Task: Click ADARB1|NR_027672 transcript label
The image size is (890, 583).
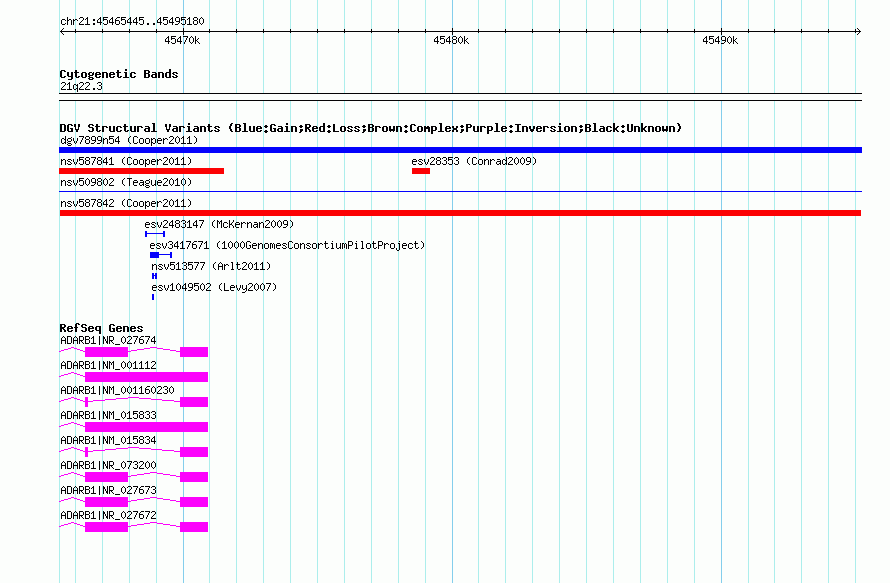Action: point(108,515)
